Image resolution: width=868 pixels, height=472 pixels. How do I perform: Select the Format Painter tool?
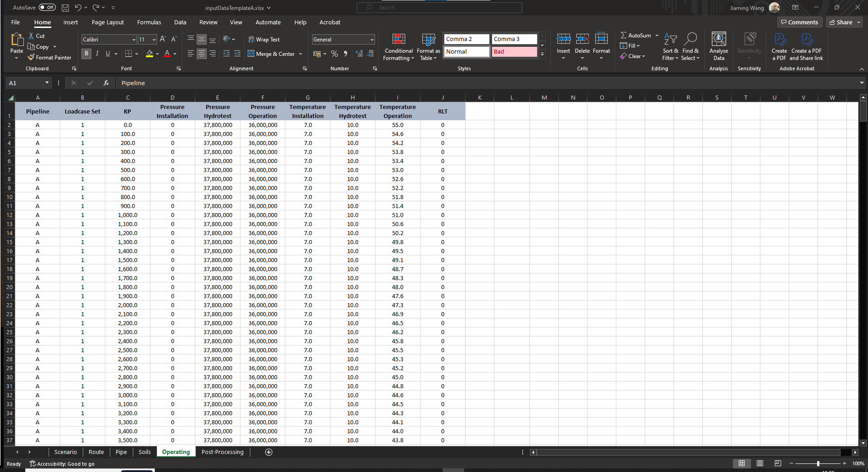[x=50, y=57]
